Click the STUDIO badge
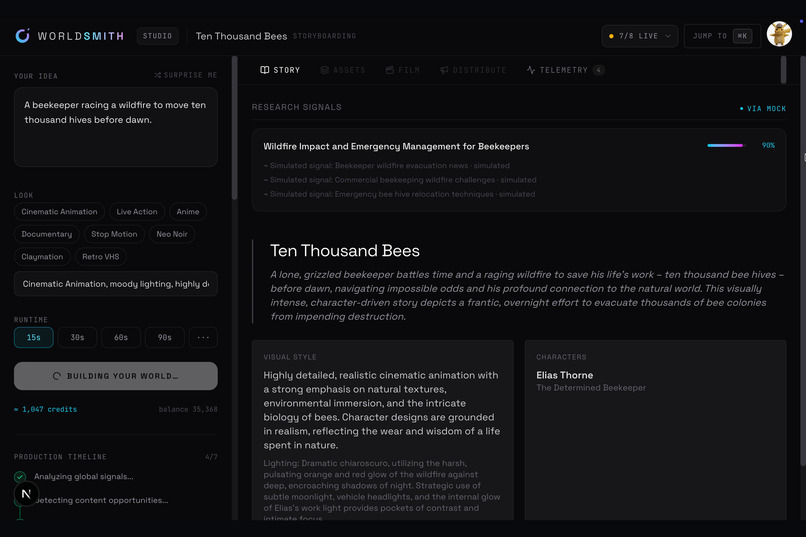This screenshot has width=806, height=537. click(x=157, y=36)
